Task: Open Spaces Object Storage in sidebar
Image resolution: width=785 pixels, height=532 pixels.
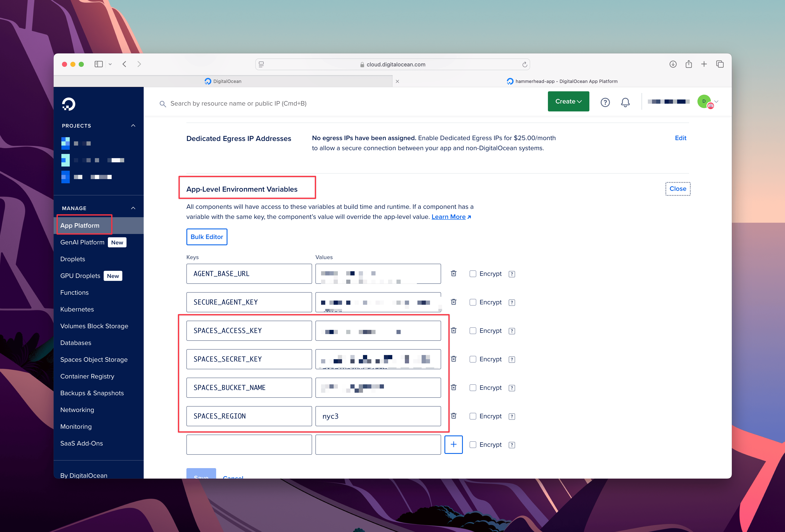Action: tap(94, 359)
